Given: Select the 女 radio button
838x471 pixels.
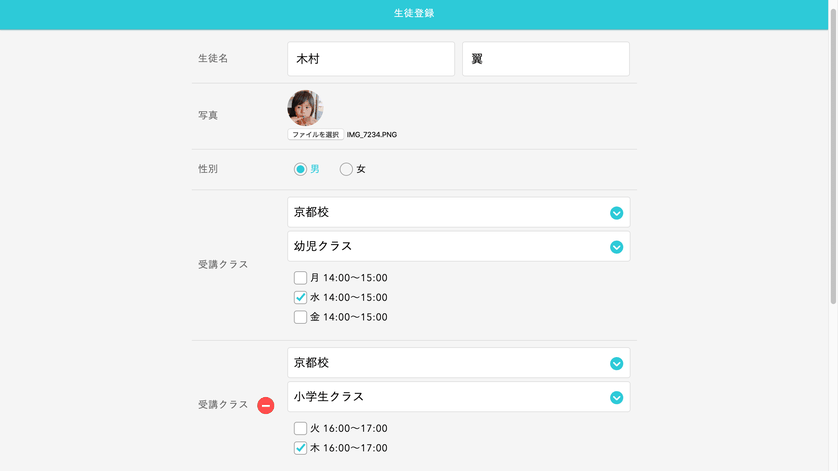Looking at the screenshot, I should 346,169.
